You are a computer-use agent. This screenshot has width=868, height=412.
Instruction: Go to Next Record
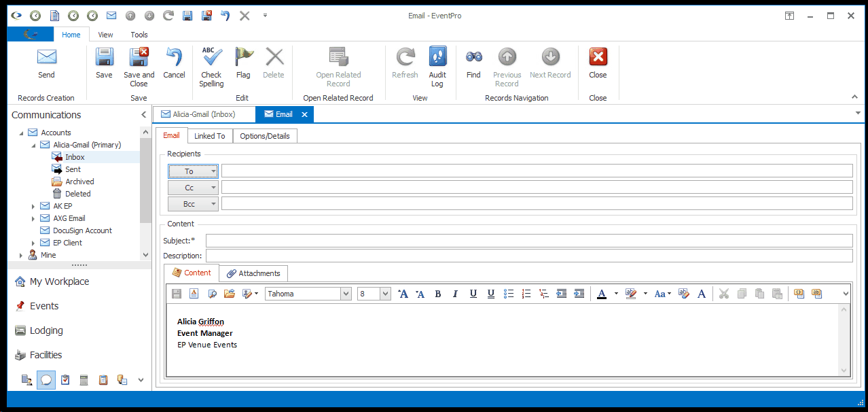coord(550,63)
